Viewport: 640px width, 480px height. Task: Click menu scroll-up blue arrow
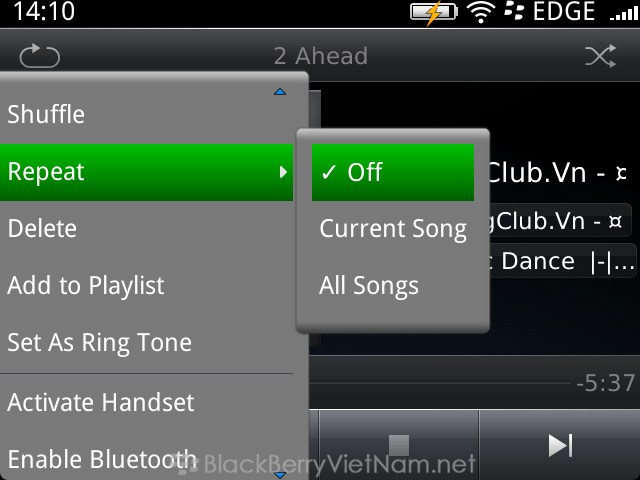[x=280, y=92]
